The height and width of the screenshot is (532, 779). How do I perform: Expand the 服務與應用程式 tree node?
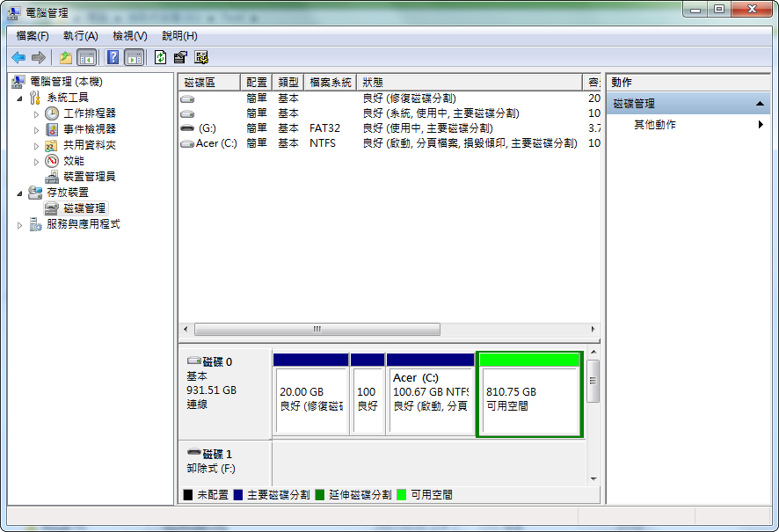click(x=20, y=225)
